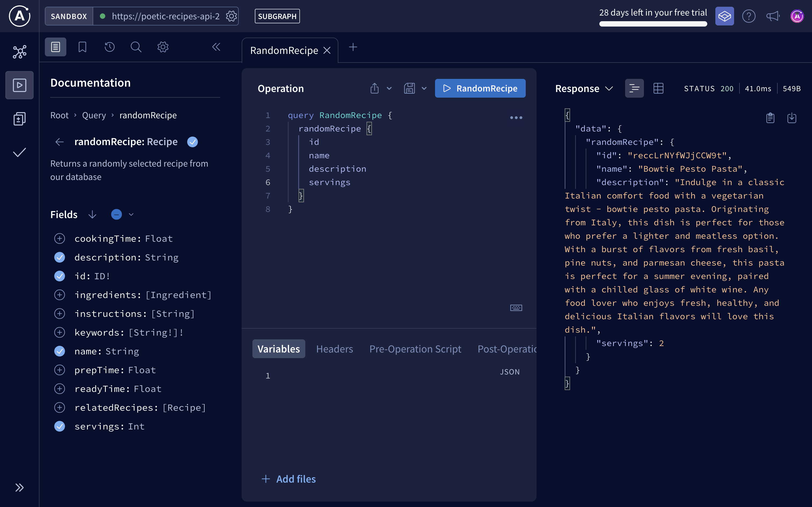Viewport: 812px width, 507px height.
Task: Add the cookingTime field to the query
Action: click(x=60, y=238)
